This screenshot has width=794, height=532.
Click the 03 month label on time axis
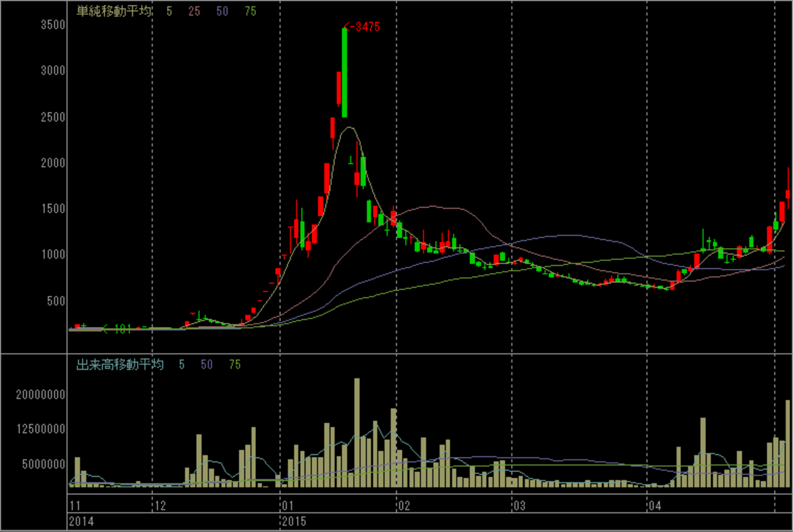tap(519, 506)
